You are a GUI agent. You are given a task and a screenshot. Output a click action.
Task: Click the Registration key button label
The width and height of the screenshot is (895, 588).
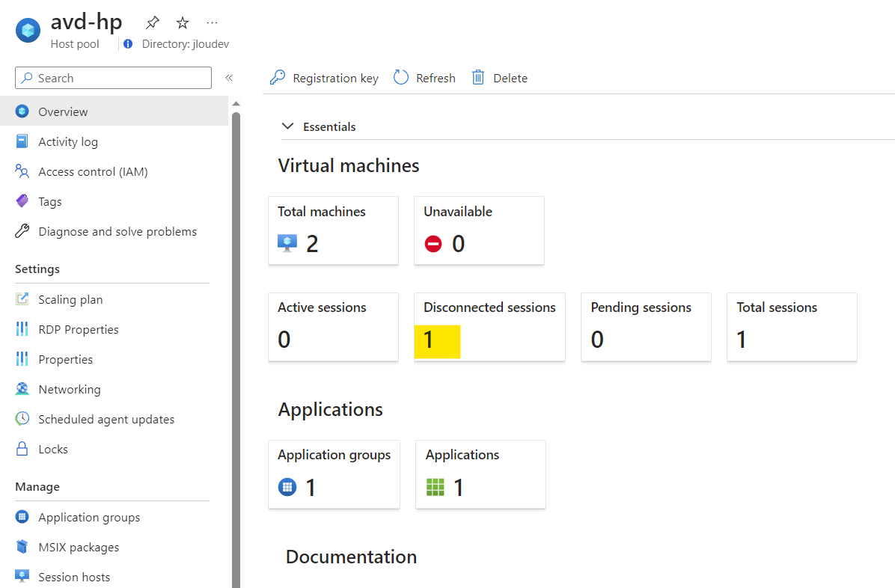tap(335, 79)
